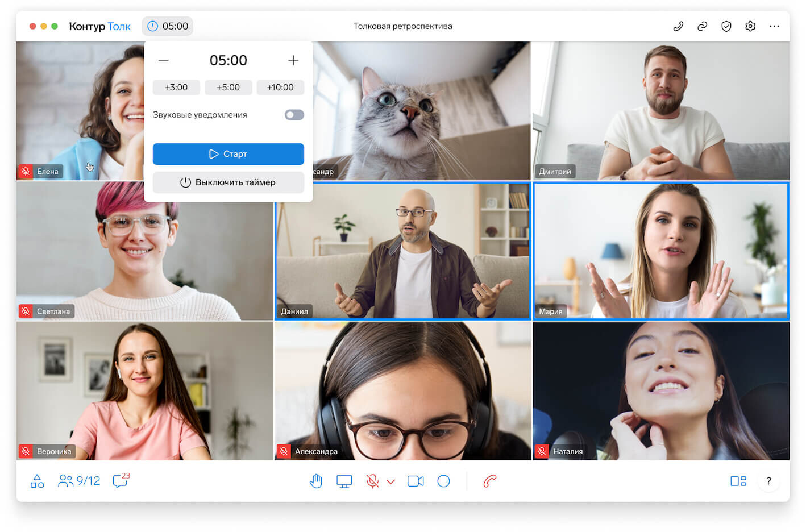The width and height of the screenshot is (806, 532).
Task: Click the 05:00 time value in timer popup
Action: tap(228, 60)
